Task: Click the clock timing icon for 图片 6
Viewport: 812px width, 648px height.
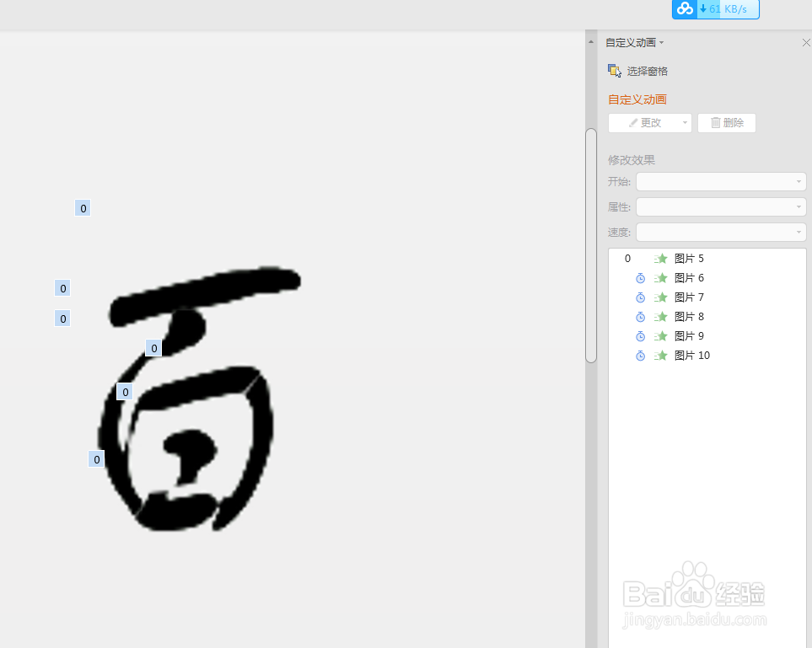Action: [x=641, y=278]
